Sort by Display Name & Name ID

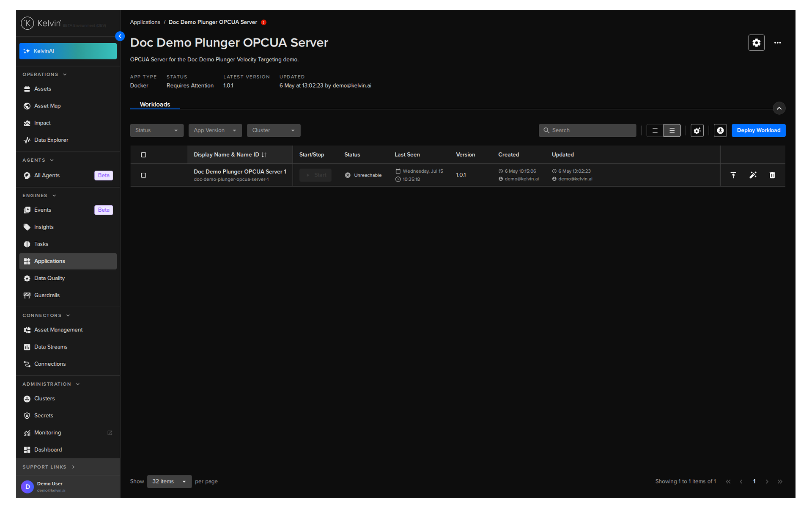(x=230, y=155)
